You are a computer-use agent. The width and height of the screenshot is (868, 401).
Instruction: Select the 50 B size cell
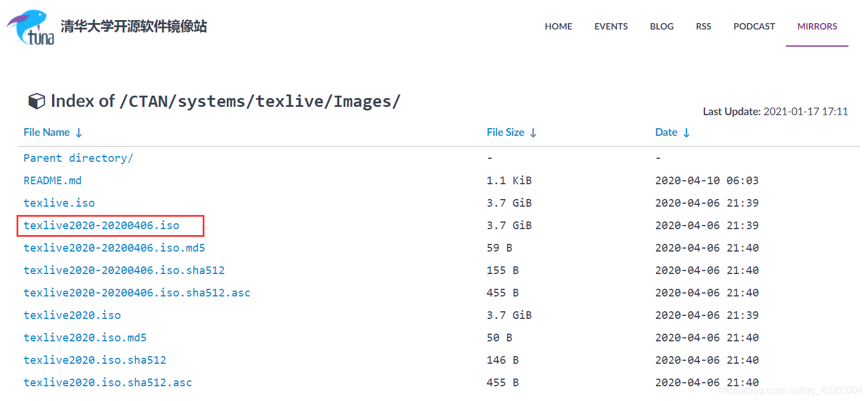pos(500,337)
